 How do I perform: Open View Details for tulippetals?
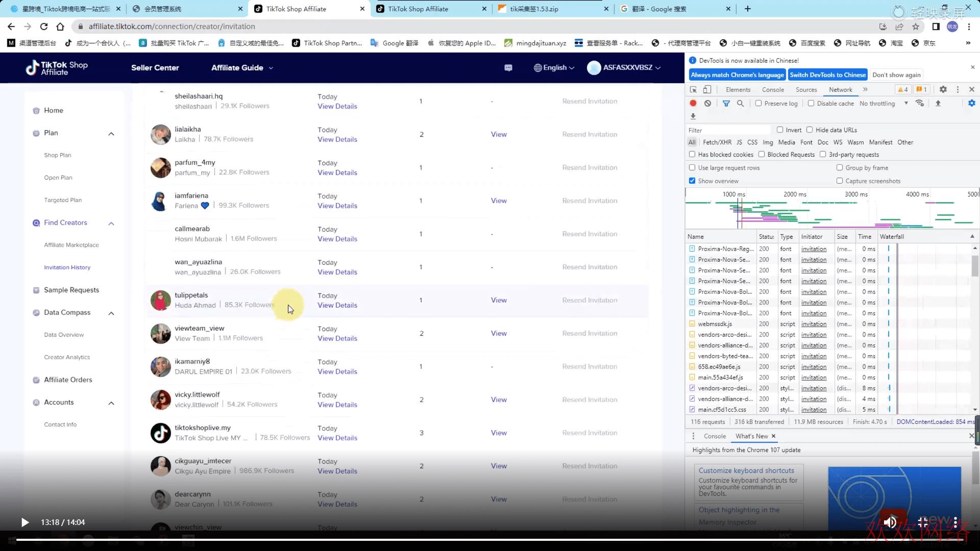(337, 305)
